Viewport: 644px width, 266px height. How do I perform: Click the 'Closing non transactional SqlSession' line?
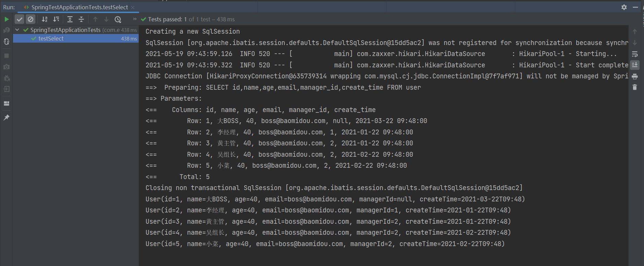coord(334,188)
